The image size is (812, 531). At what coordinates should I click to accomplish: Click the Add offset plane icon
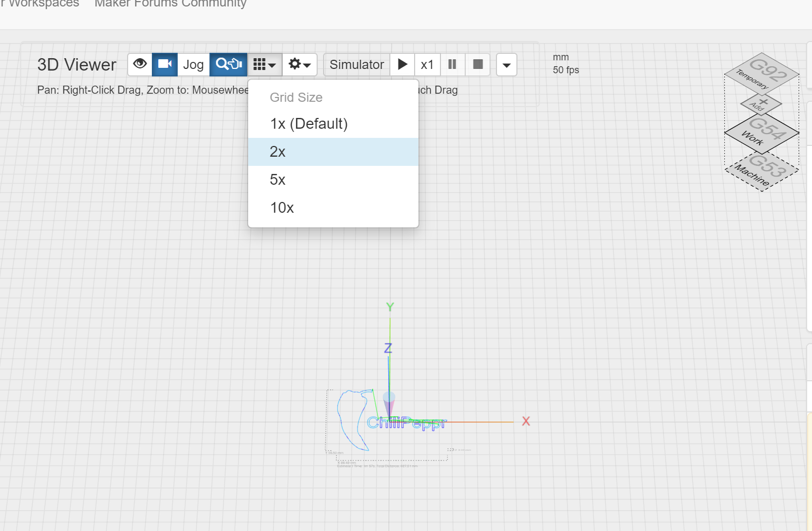[x=761, y=104]
